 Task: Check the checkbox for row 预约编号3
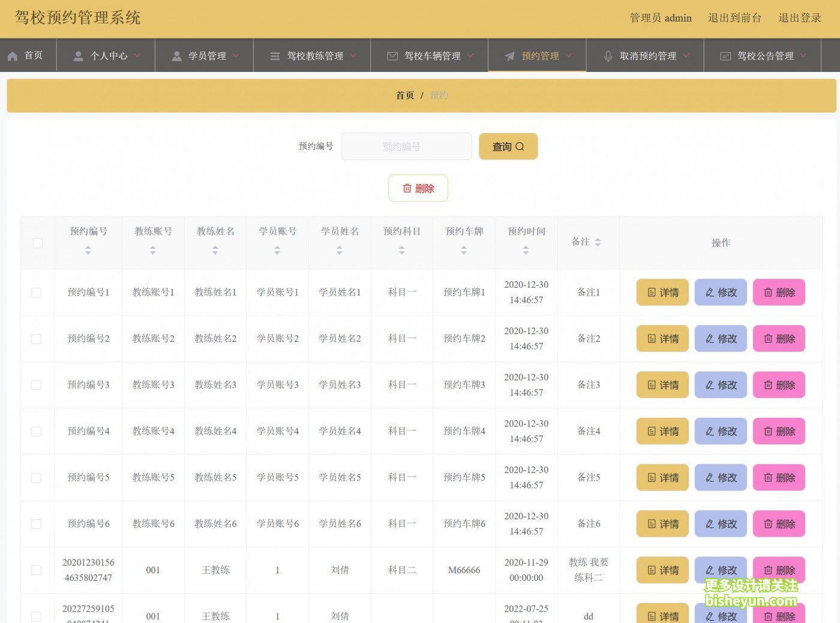pos(36,385)
